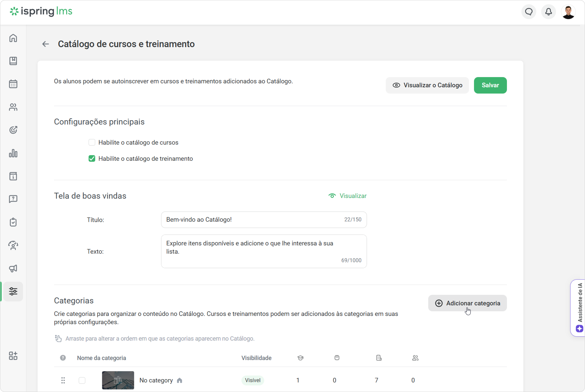This screenshot has height=392, width=585.
Task: Click Visualizar link for welcome screen
Action: click(x=348, y=196)
